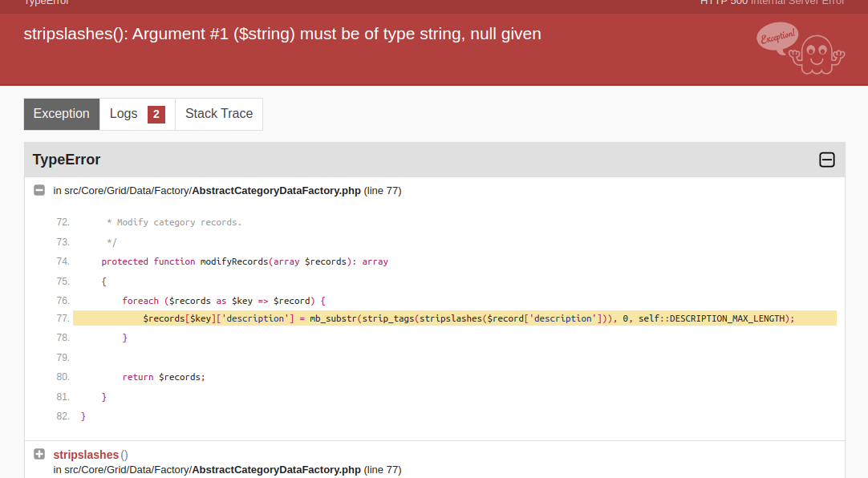Image resolution: width=868 pixels, height=478 pixels.
Task: Click the stripslashes() error message heading
Action: click(x=282, y=34)
